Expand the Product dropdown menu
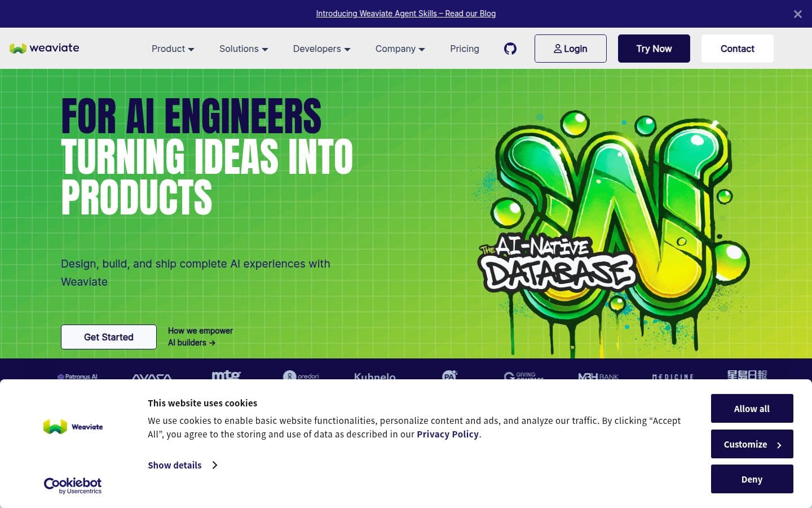This screenshot has width=812, height=508. point(173,49)
